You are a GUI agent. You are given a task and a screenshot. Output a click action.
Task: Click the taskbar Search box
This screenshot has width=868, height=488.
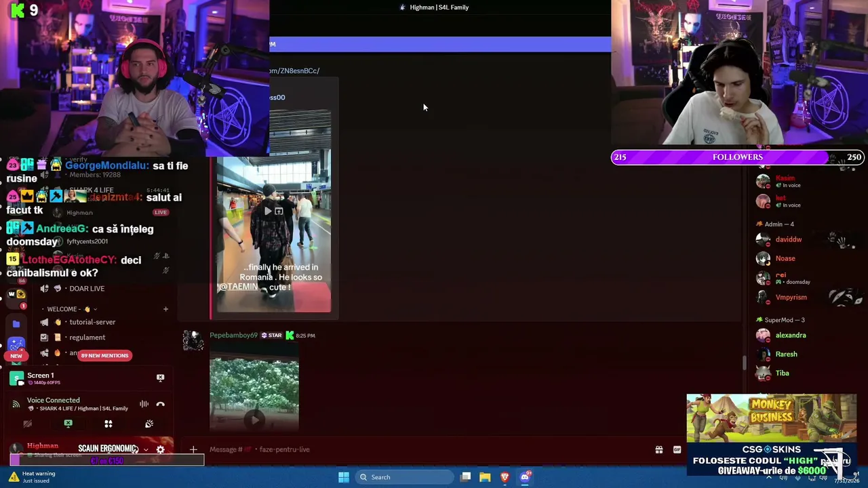click(x=404, y=477)
